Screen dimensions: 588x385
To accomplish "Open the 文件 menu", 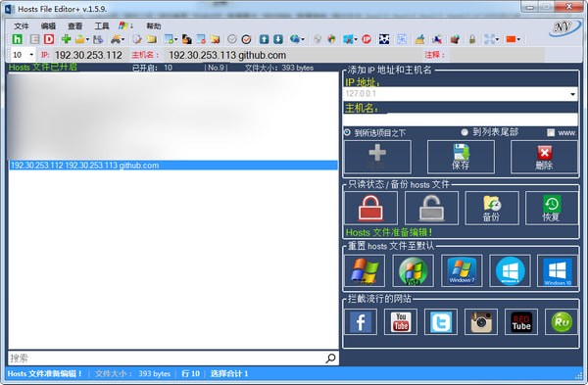I will coord(22,25).
